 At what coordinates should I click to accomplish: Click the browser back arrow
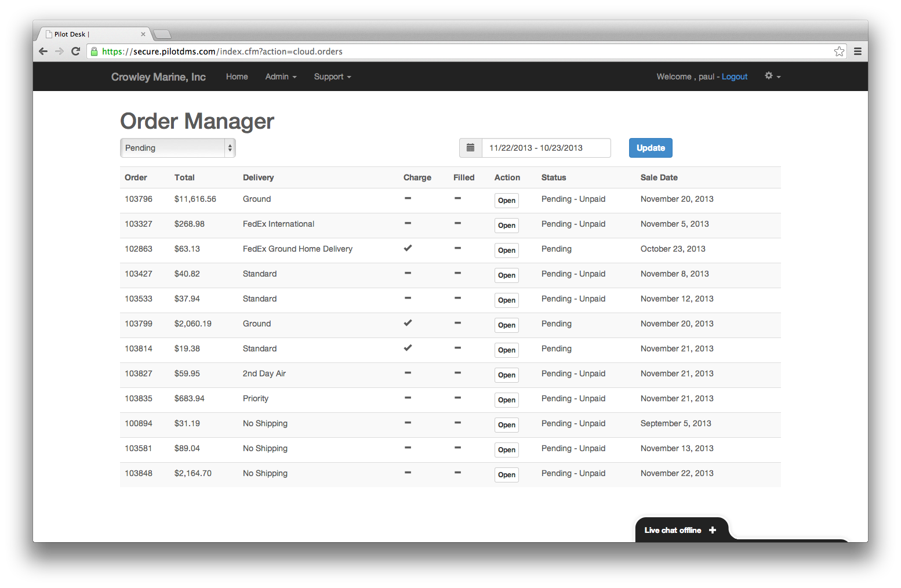pyautogui.click(x=43, y=51)
